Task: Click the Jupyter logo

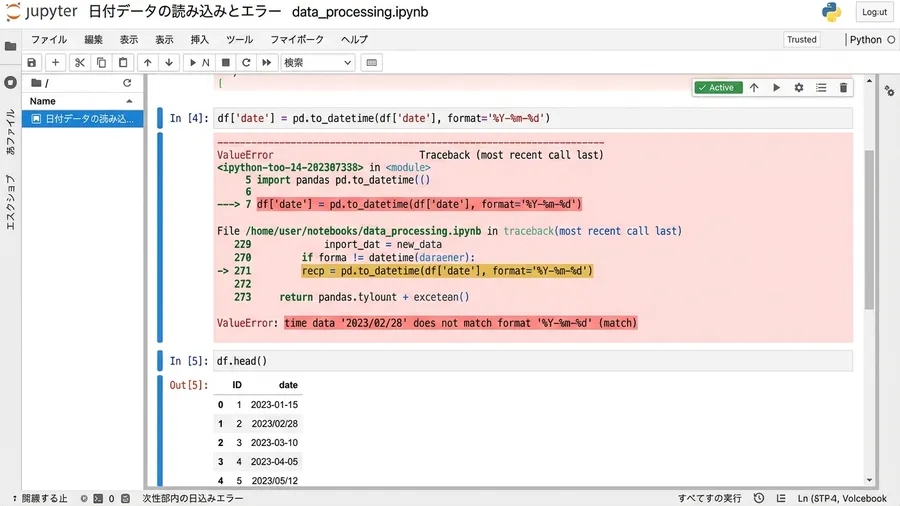Action: click(41, 12)
